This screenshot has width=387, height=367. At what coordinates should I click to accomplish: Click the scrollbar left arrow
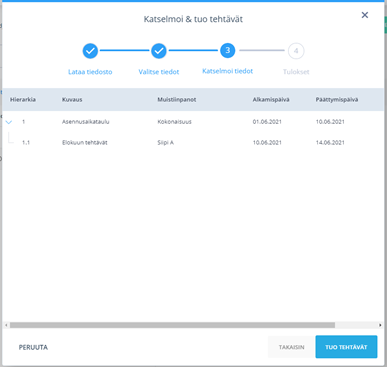[6, 325]
